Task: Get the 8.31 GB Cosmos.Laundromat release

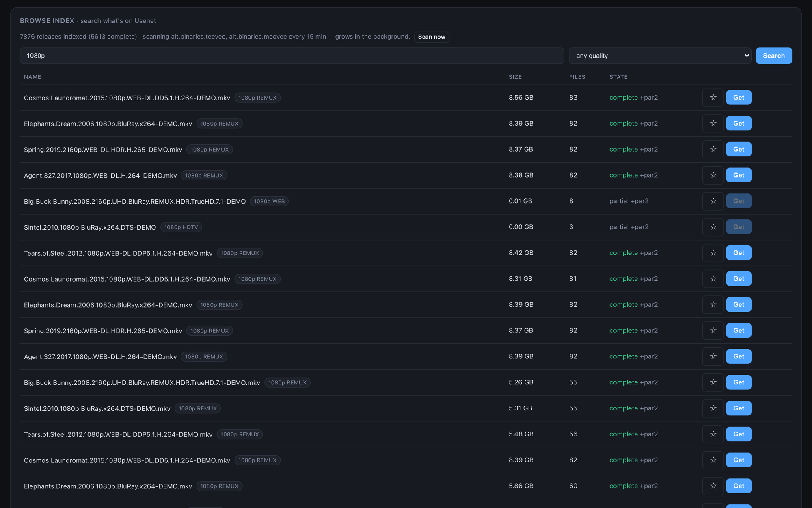Action: click(739, 279)
